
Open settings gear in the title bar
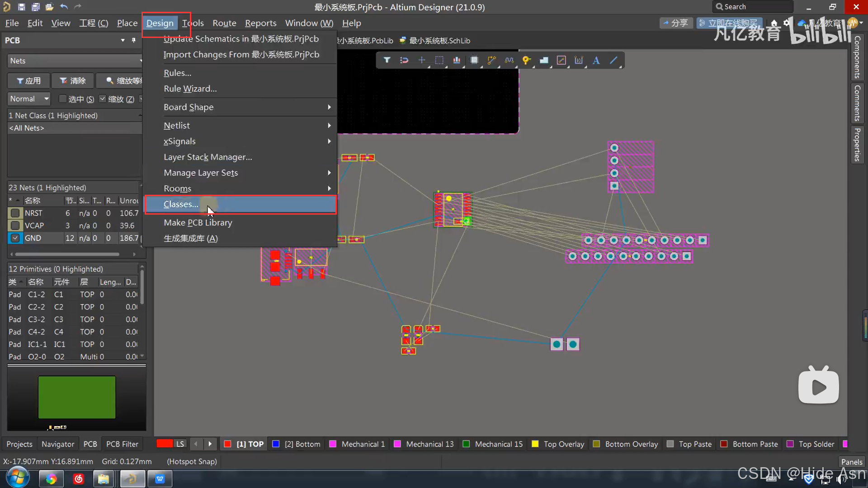point(787,23)
